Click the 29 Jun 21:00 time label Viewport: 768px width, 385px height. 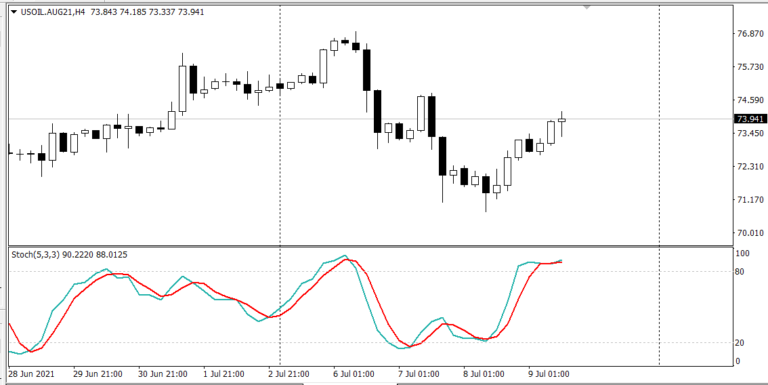[97, 374]
